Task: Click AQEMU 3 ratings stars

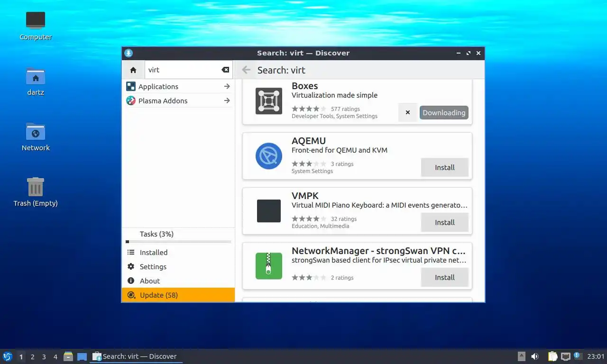Action: point(309,164)
